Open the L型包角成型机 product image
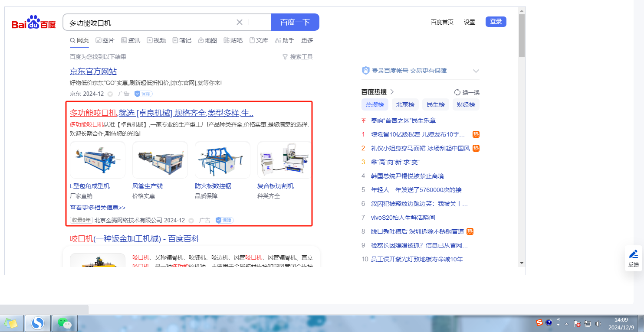644x332 pixels. [98, 160]
